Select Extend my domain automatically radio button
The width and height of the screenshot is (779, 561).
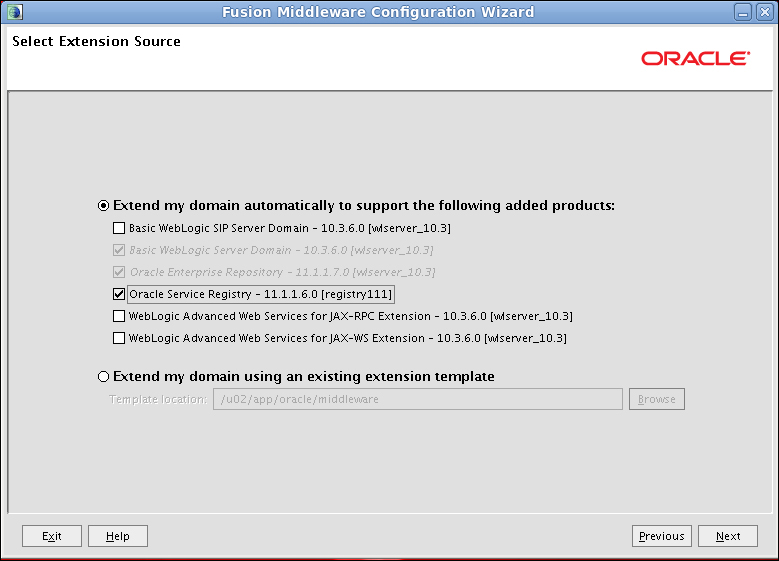tap(103, 206)
